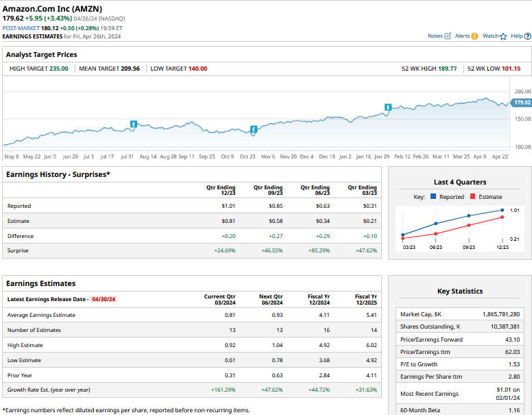532x415 pixels.
Task: Click the 04/30/24 earnings release date badge
Action: point(103,299)
